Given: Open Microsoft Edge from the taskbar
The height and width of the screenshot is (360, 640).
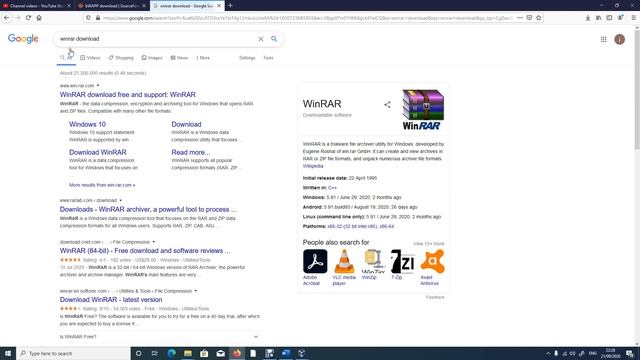Looking at the screenshot, I should pyautogui.click(x=171, y=353).
